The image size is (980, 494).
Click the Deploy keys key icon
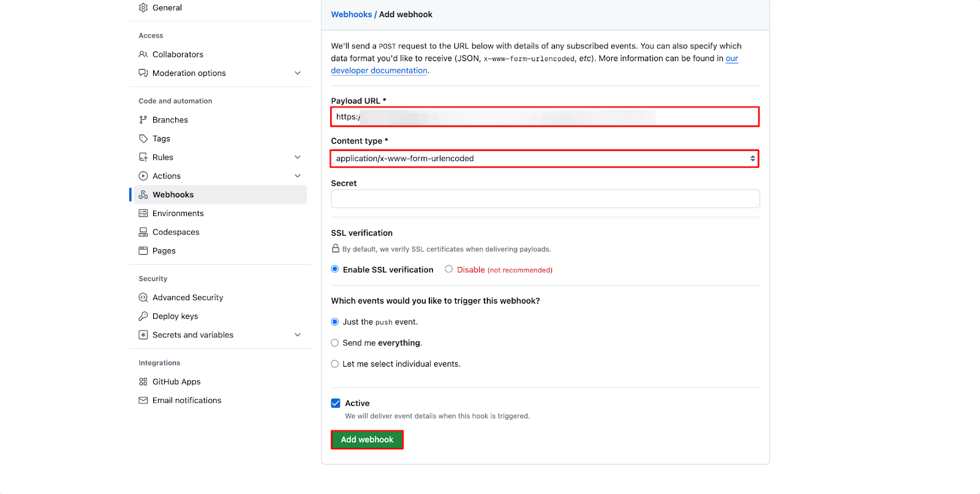[143, 316]
